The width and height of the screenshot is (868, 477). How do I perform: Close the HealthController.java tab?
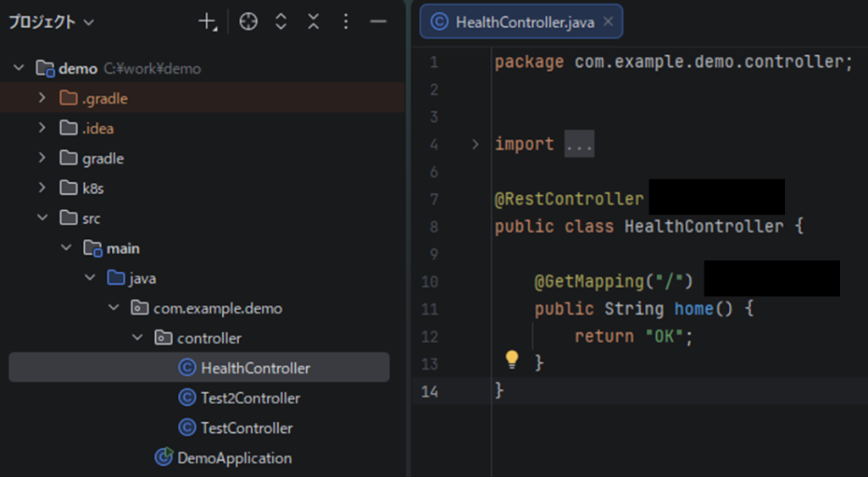click(x=608, y=23)
